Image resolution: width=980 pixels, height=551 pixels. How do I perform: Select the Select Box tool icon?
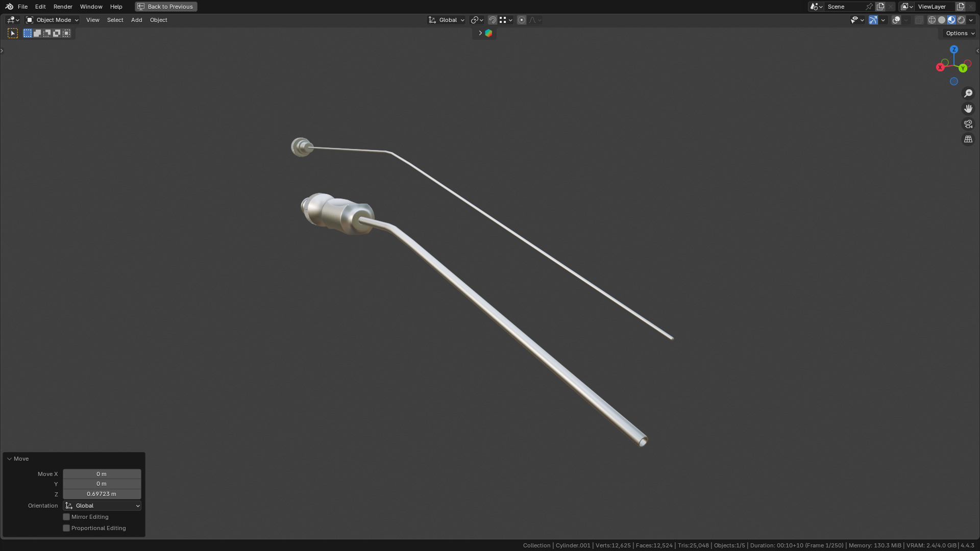tap(13, 33)
